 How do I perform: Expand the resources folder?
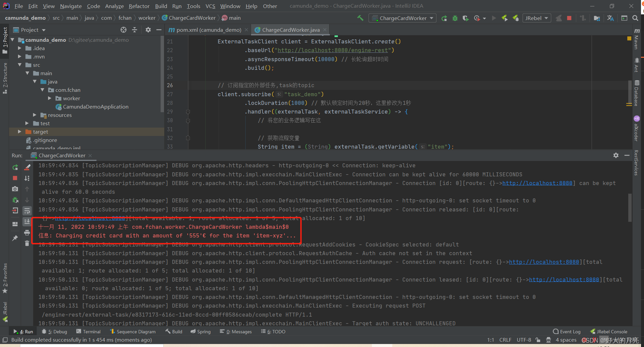(35, 115)
